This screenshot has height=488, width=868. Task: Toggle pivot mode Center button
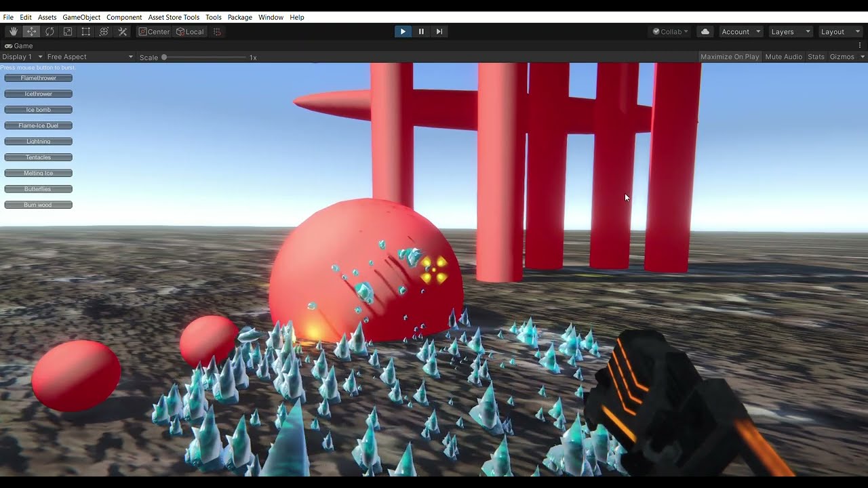click(154, 32)
